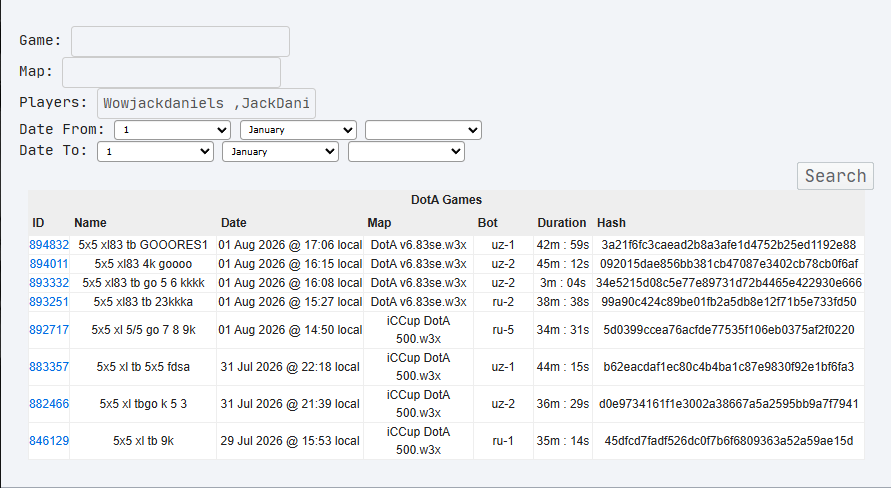
Task: Click date '01 Aug 2026 @ 14:50 local'
Action: coord(290,330)
